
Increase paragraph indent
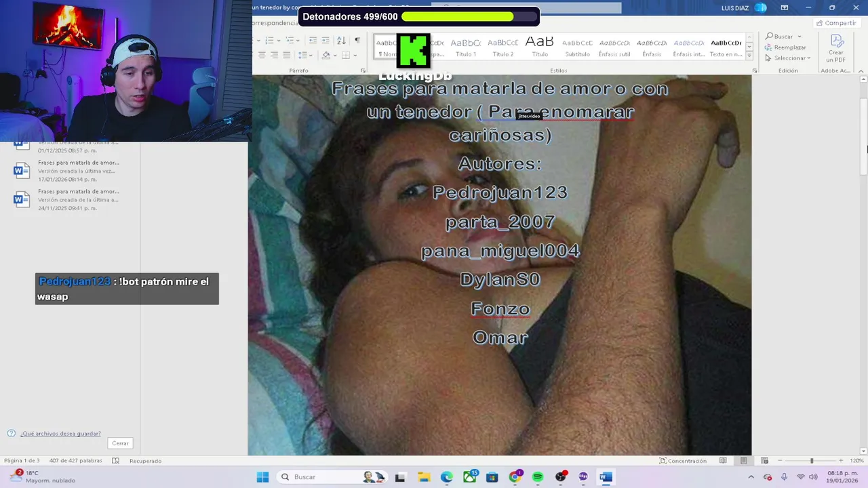[x=325, y=41]
